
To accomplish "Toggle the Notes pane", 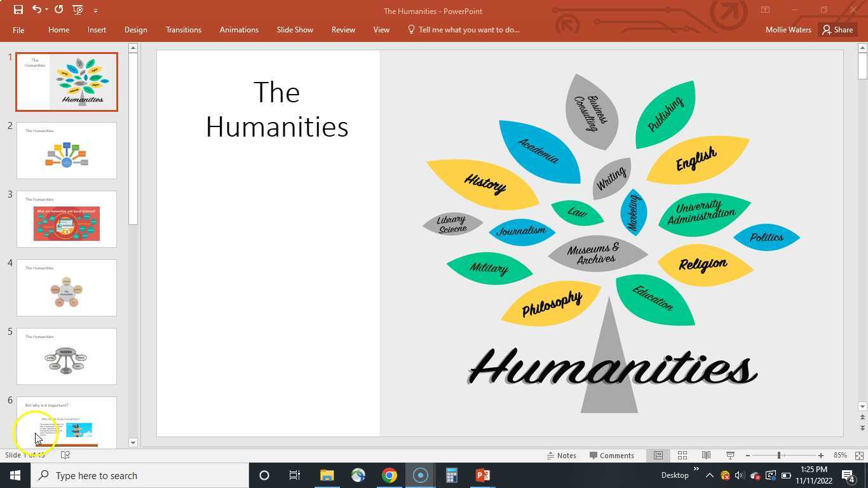I will [562, 456].
